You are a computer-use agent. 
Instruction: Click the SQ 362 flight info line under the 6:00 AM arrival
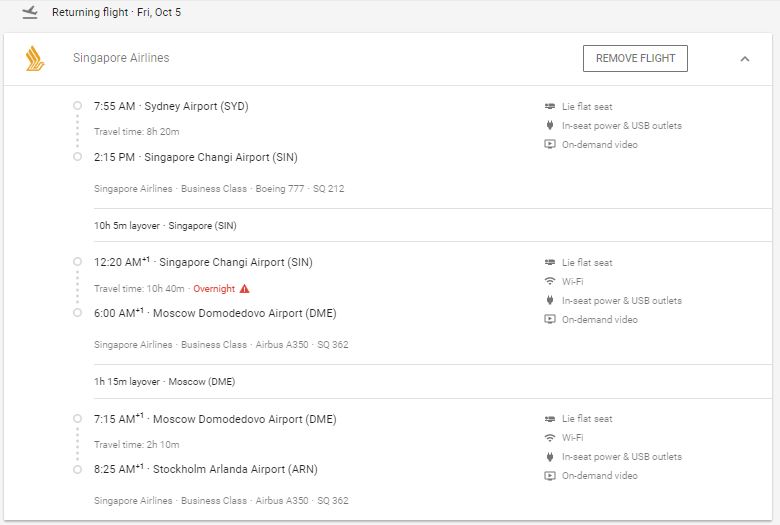coord(221,344)
